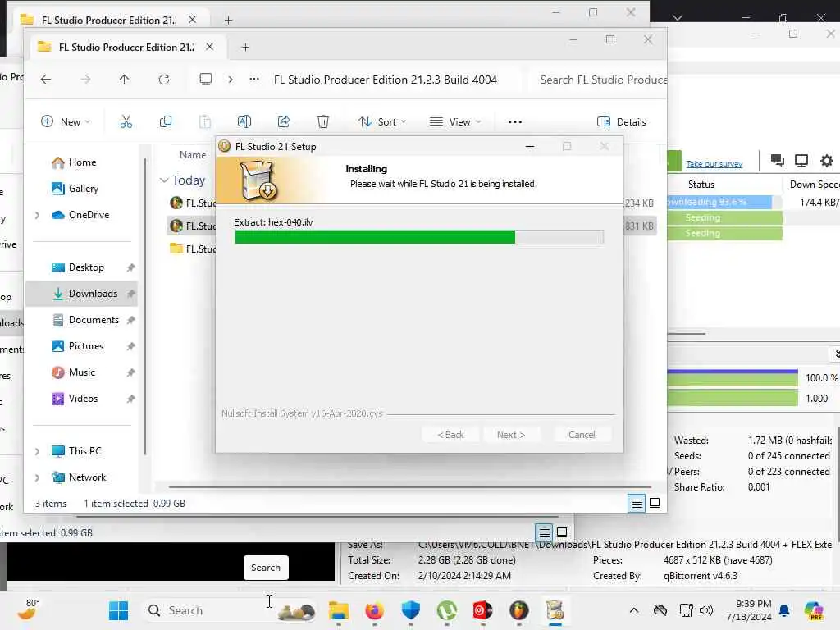Image resolution: width=840 pixels, height=630 pixels.
Task: Click the Copy icon in Explorer toolbar
Action: 166,122
